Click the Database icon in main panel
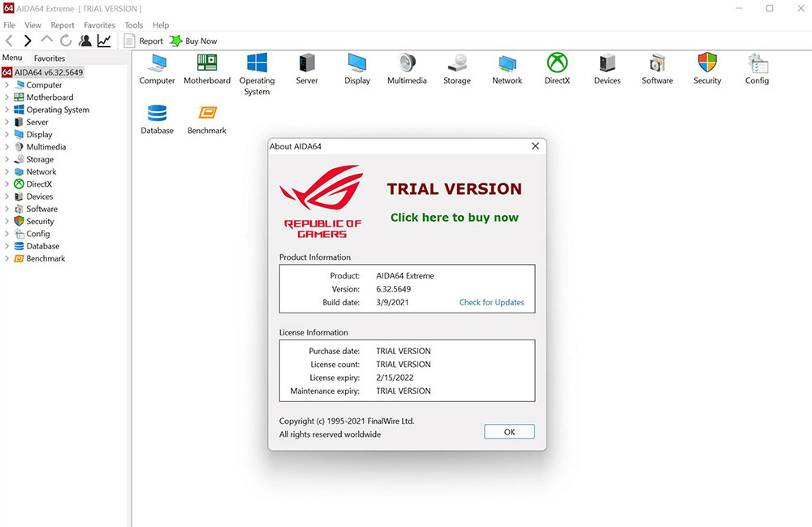 (157, 114)
